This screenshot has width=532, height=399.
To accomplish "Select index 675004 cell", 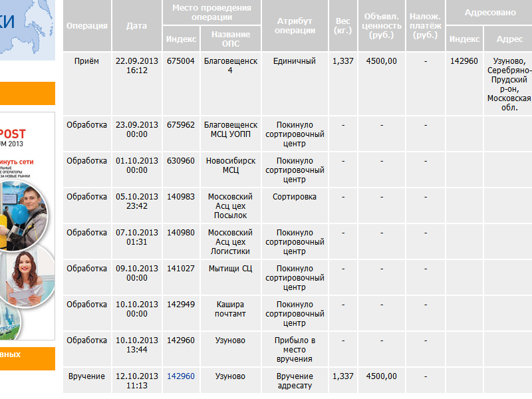I will (181, 84).
